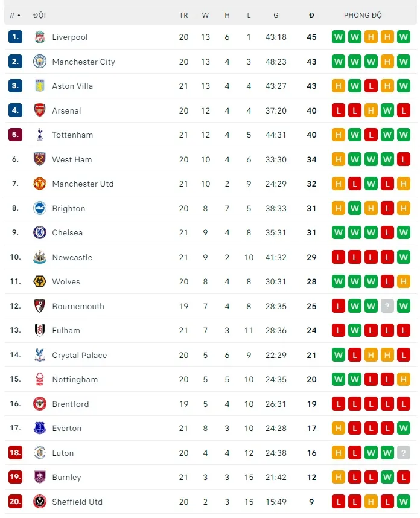Sort table by the # rank column
The height and width of the screenshot is (518, 420).
pos(15,15)
